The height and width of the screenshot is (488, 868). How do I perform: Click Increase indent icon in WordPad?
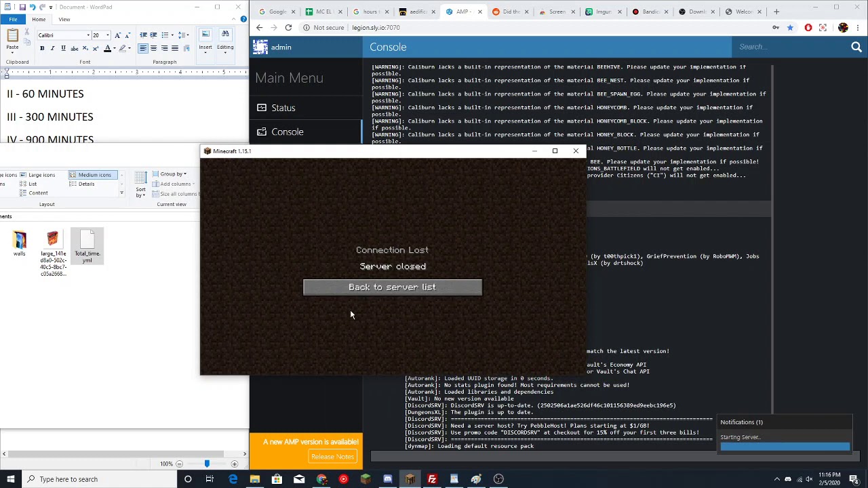tap(153, 35)
